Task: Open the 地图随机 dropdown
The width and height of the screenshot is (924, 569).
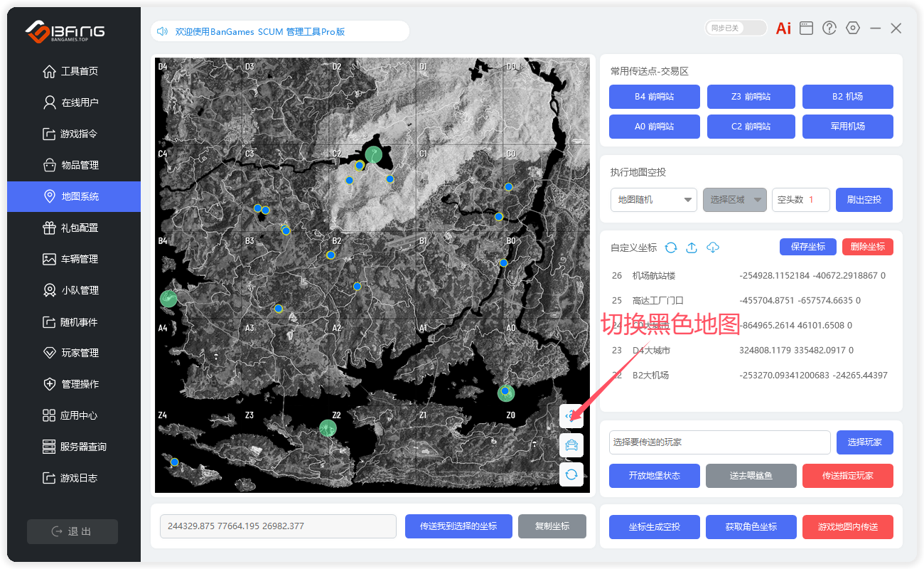Action: pyautogui.click(x=654, y=200)
